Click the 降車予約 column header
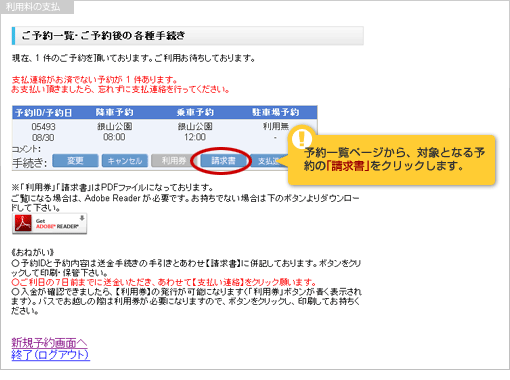510x380 pixels. click(x=114, y=112)
